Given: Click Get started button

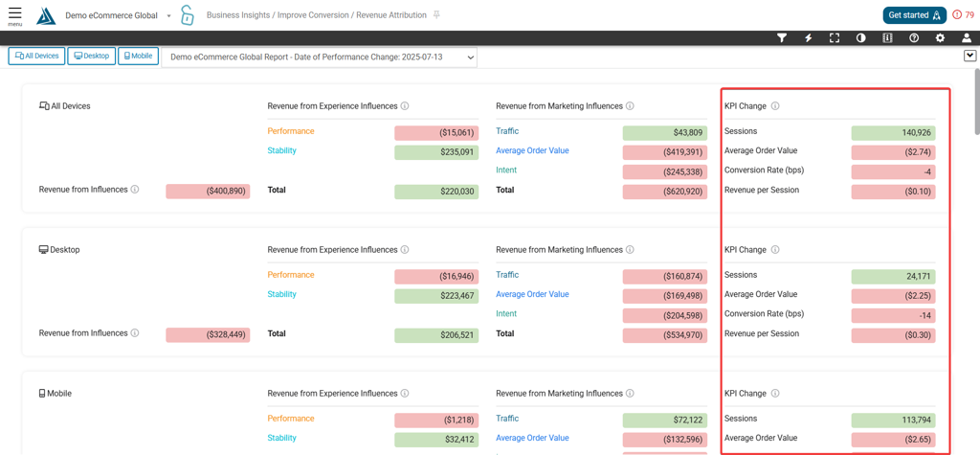Looking at the screenshot, I should click(x=914, y=15).
